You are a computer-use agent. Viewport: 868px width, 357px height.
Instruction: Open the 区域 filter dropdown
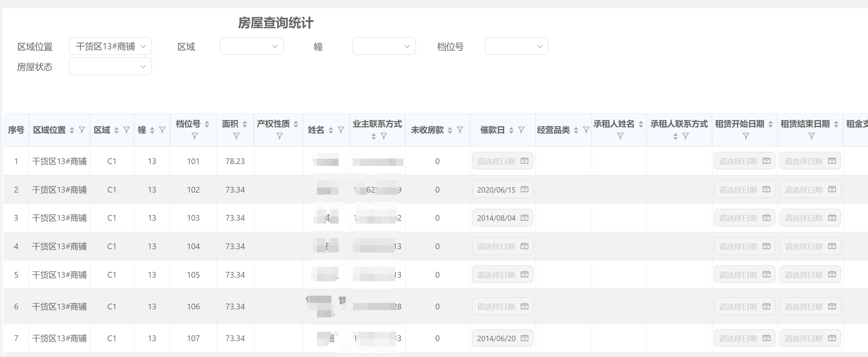(252, 46)
